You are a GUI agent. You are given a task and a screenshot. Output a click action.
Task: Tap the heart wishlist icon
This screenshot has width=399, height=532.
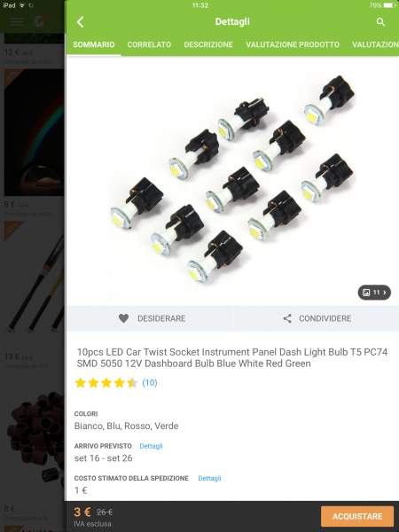(x=124, y=318)
